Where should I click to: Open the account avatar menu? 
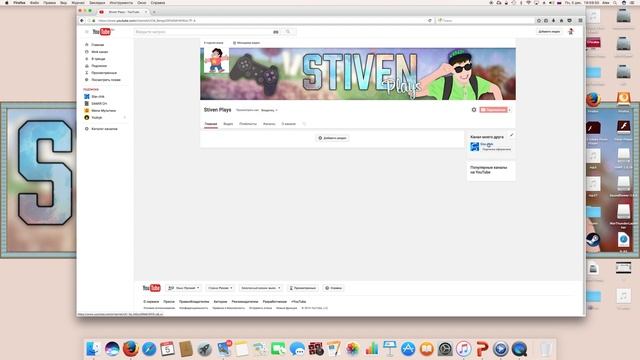coord(571,31)
